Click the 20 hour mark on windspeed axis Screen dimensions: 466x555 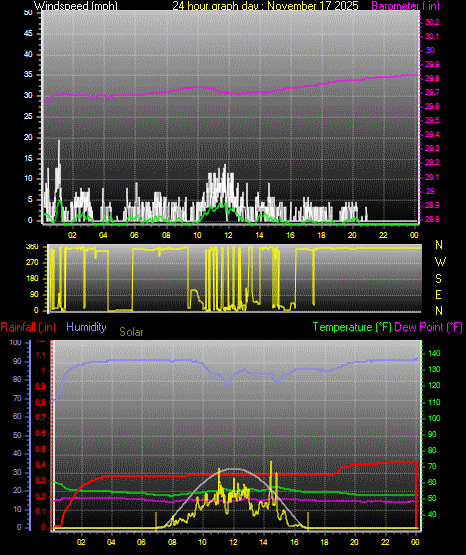coord(352,235)
